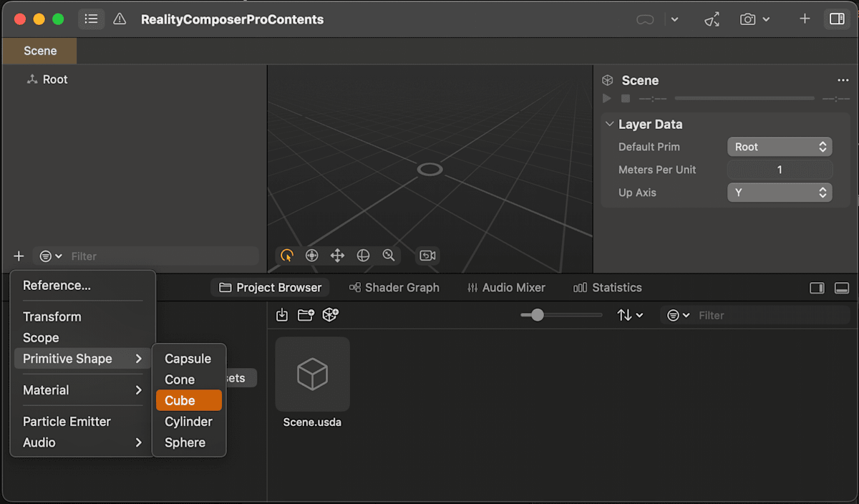Open the Default Prim Root dropdown
The width and height of the screenshot is (859, 504).
click(x=780, y=147)
